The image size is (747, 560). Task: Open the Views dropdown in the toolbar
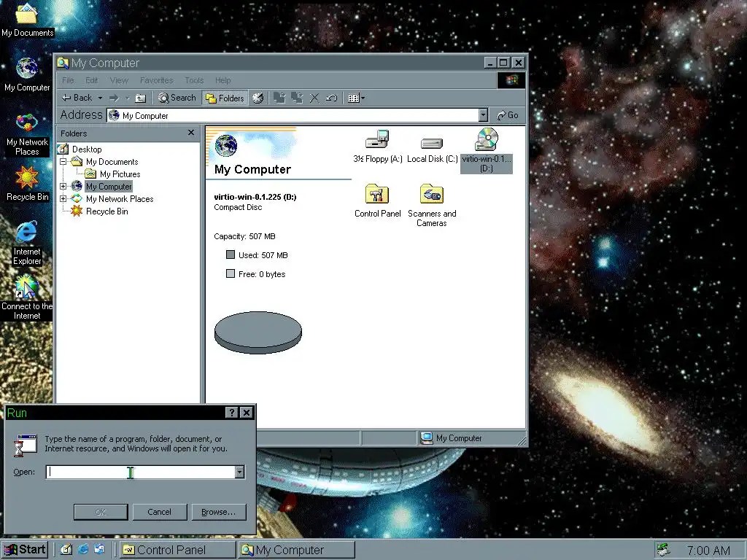[x=356, y=98]
